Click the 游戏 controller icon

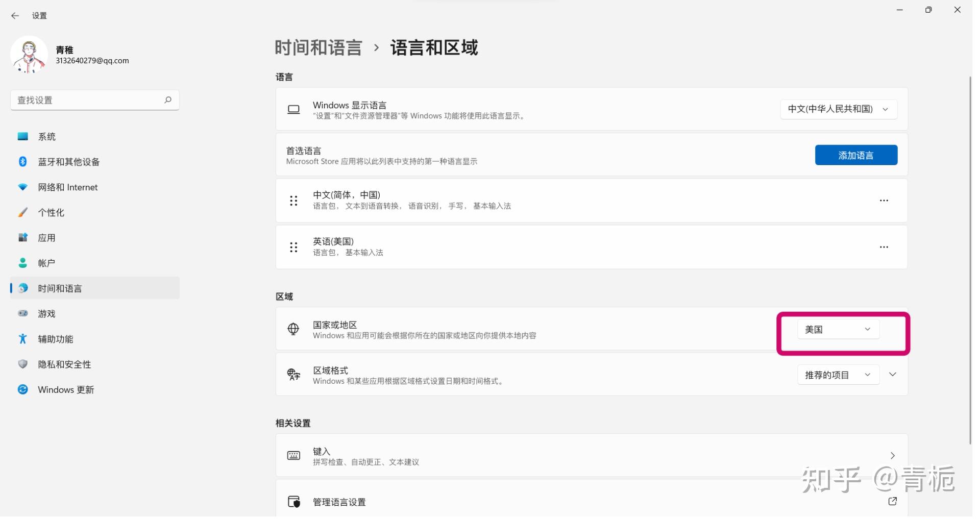click(23, 314)
